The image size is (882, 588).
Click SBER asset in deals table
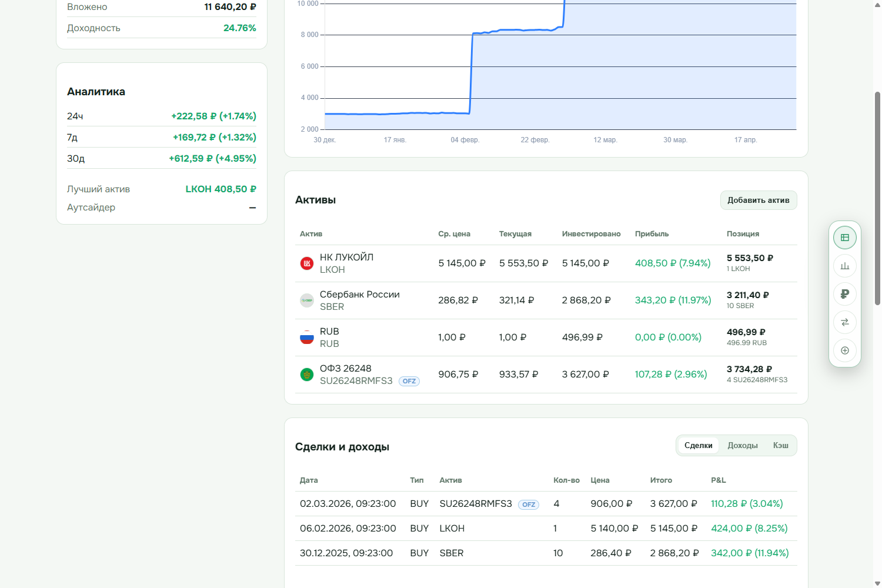click(451, 553)
